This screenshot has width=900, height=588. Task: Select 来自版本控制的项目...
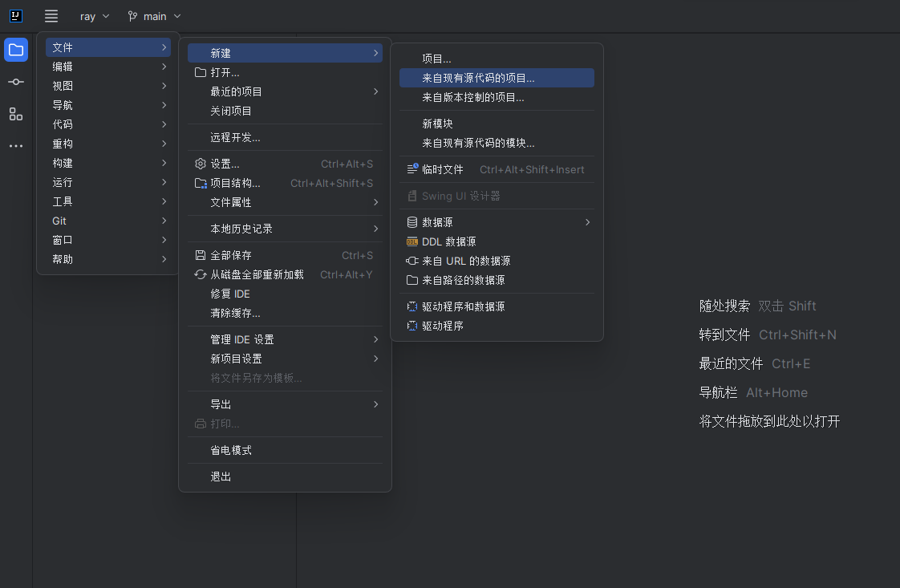[x=497, y=97]
